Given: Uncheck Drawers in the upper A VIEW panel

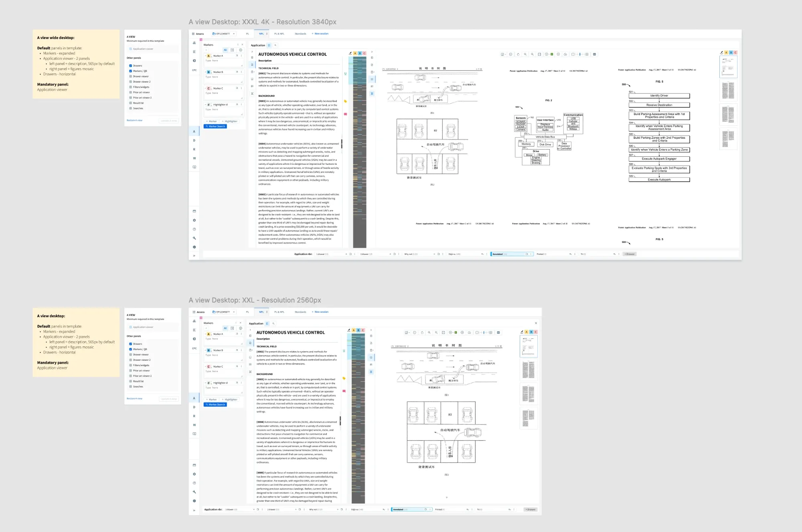Looking at the screenshot, I should 131,66.
